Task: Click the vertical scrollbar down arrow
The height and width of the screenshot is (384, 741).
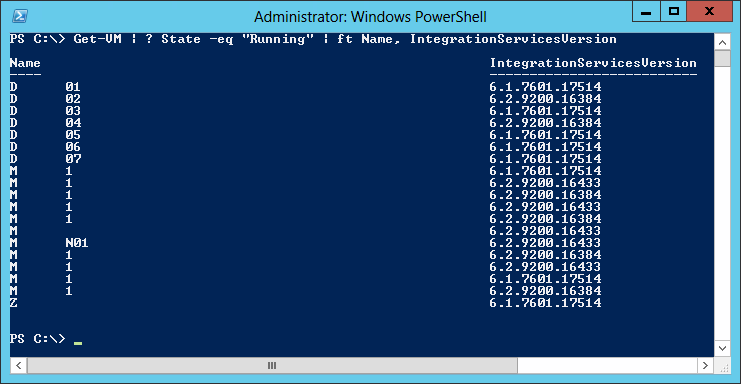Action: tap(722, 348)
